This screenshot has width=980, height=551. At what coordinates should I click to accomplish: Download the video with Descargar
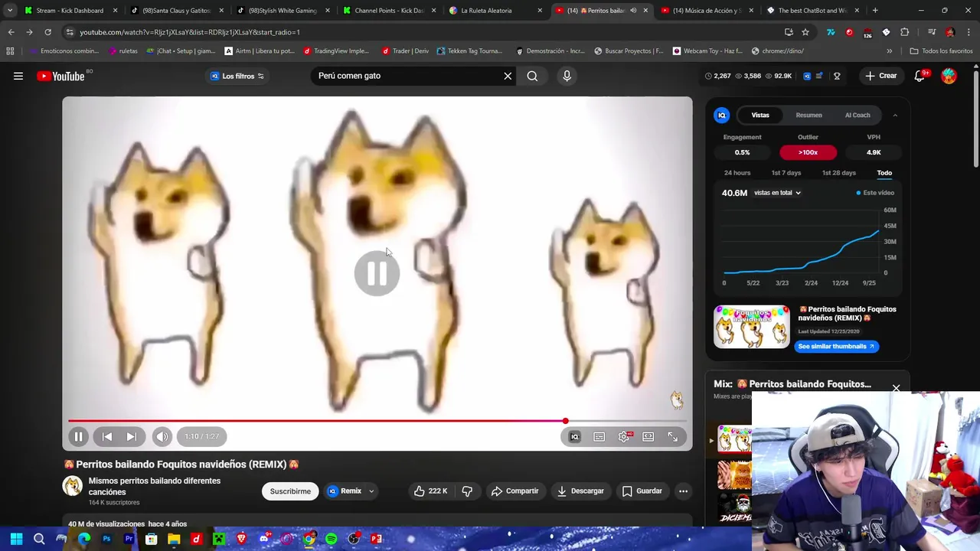[x=580, y=491]
